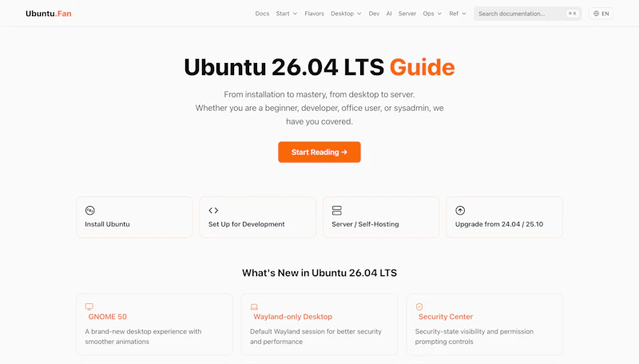Viewport: 639px width, 364px height.
Task: Select the Wayland-only Desktop heading
Action: click(292, 317)
